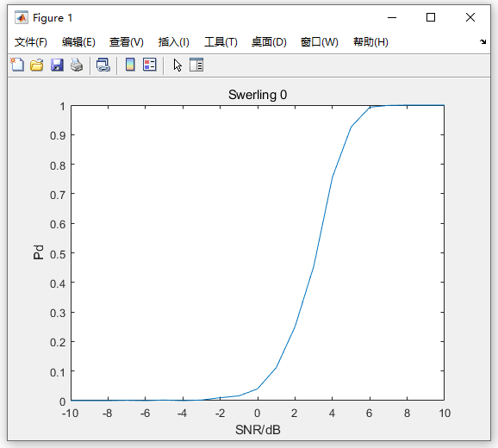Open the Property Inspector icon
Screen dimensions: 498x448
[196, 65]
